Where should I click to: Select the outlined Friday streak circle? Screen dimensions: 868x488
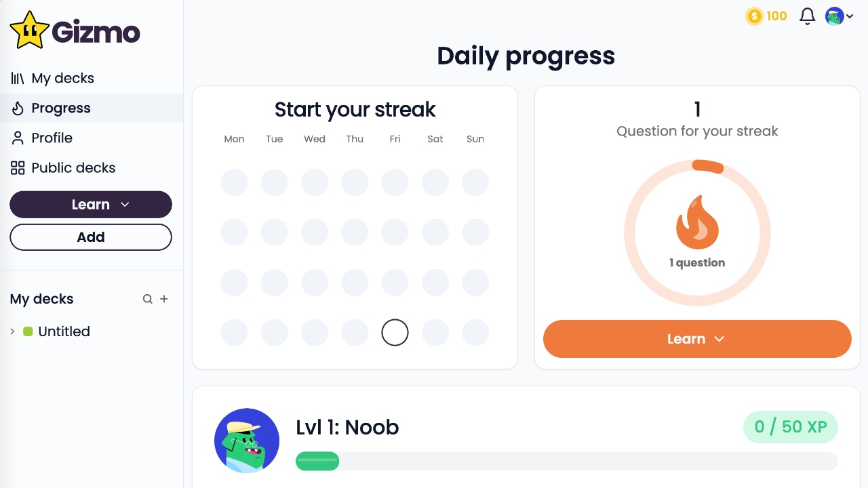(x=395, y=333)
